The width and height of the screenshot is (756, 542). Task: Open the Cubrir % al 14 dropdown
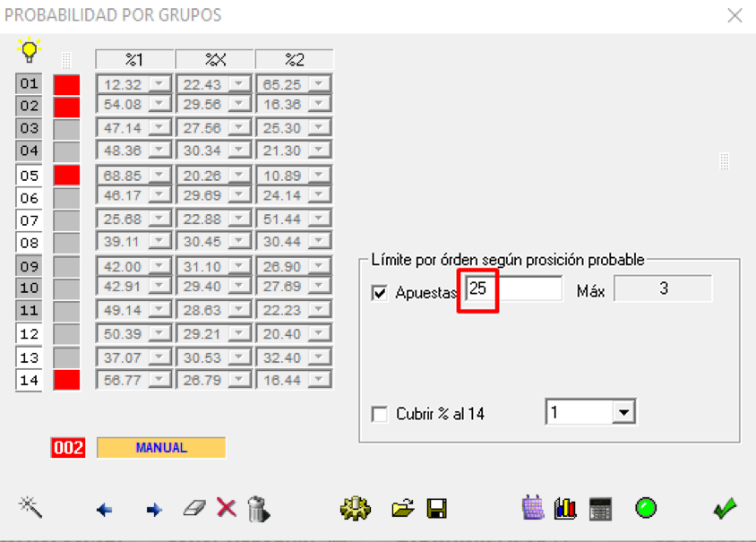click(x=624, y=412)
